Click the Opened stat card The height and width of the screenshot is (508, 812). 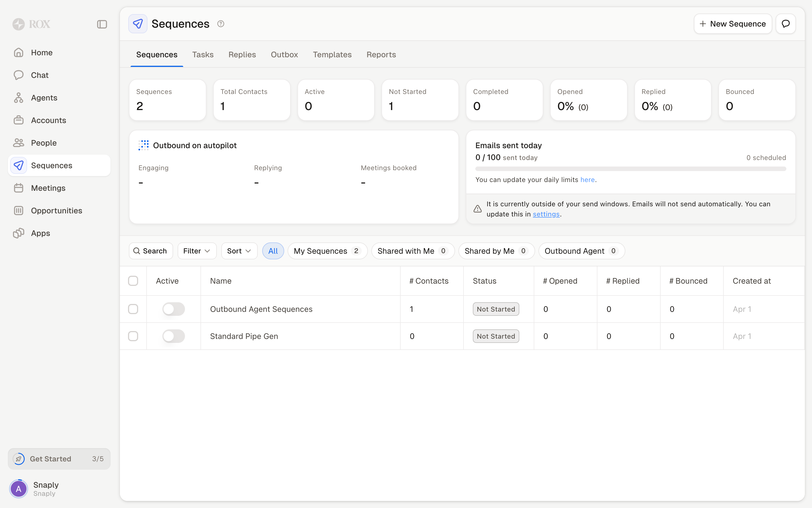click(588, 100)
